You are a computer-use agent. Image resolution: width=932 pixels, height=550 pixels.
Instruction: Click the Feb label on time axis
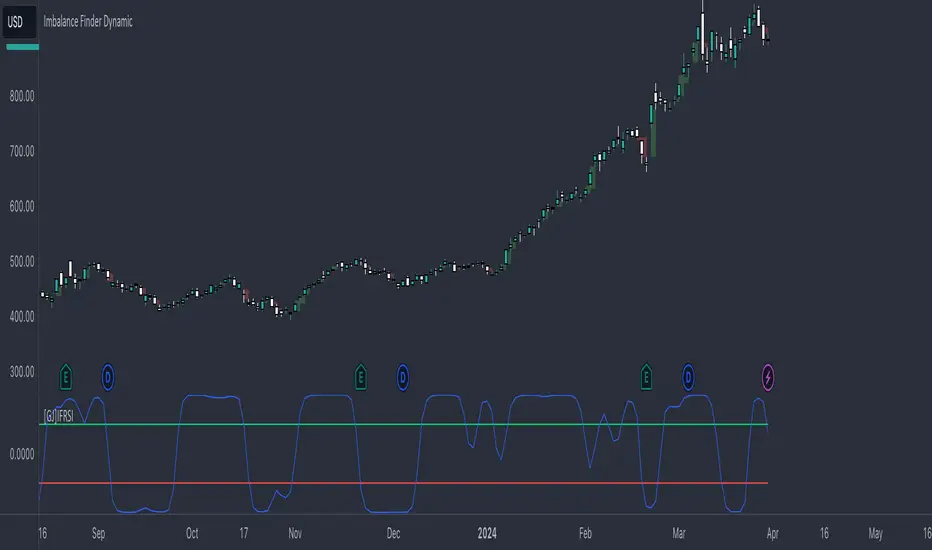(x=585, y=533)
